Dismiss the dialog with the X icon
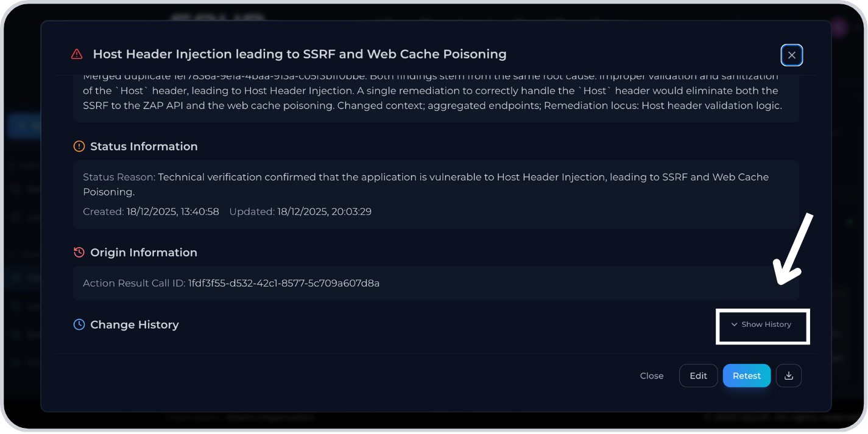Screen dimensions: 868x434 tap(791, 55)
